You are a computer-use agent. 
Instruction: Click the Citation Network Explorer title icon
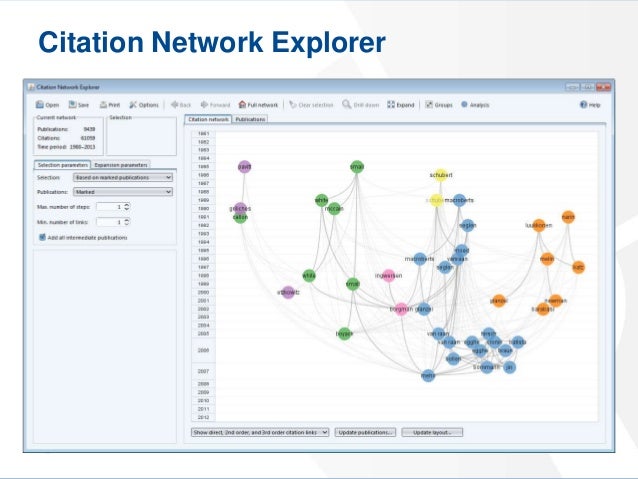[31, 87]
